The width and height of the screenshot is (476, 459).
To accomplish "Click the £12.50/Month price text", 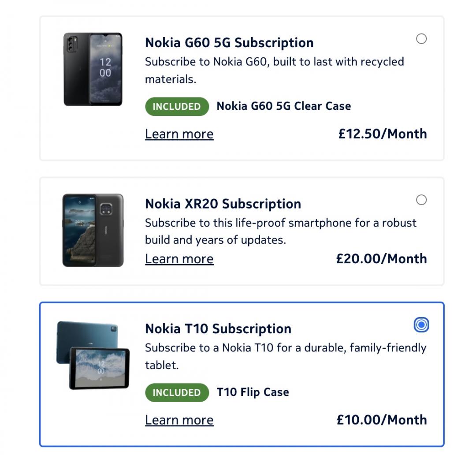I will (x=381, y=134).
